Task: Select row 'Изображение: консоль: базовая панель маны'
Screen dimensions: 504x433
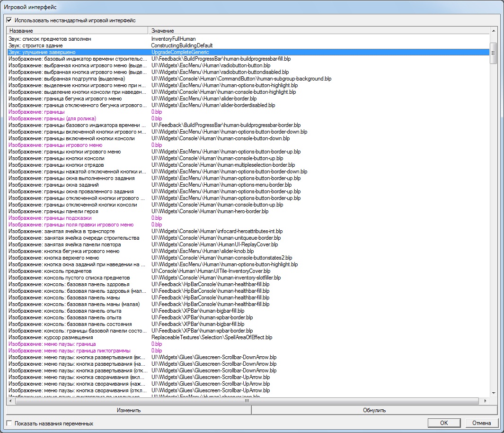Action: coord(248,298)
